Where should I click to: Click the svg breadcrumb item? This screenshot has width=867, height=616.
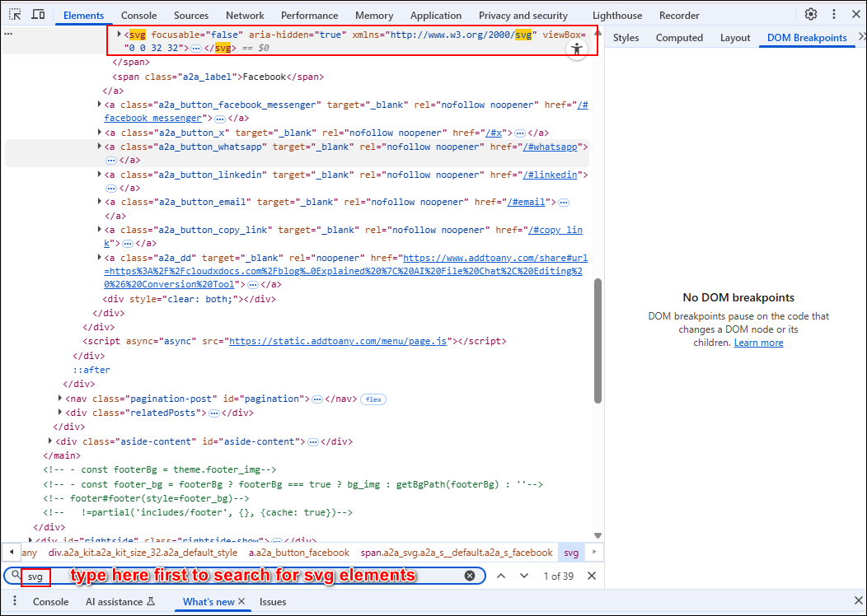571,553
